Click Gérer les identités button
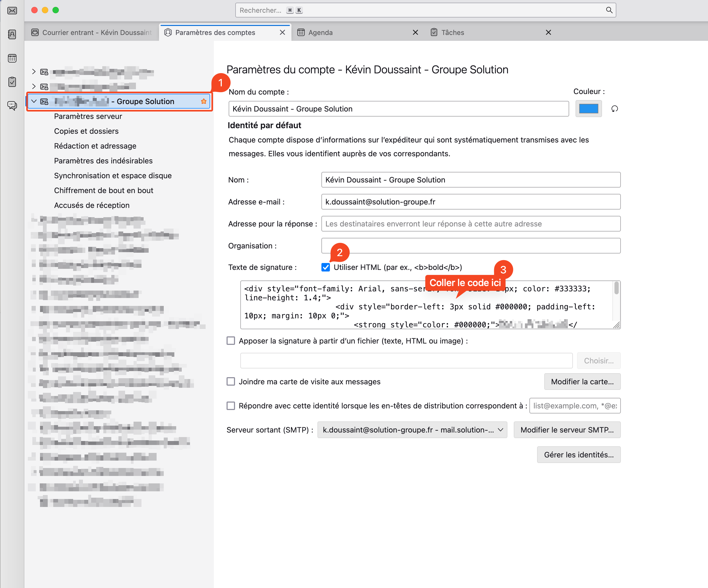 point(578,455)
